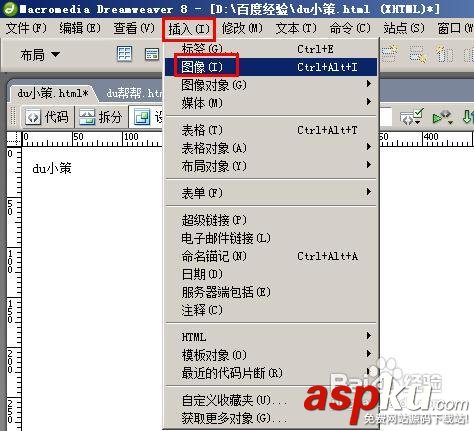Open the 窗口(W) menu
Image resolution: width=474 pixels, height=431 pixels.
coord(455,28)
